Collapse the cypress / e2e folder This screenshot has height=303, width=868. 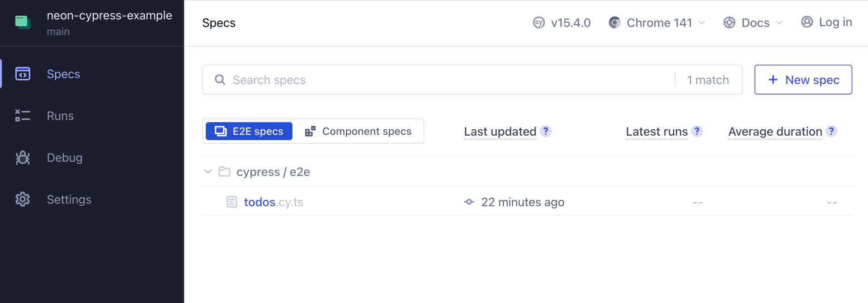point(208,172)
